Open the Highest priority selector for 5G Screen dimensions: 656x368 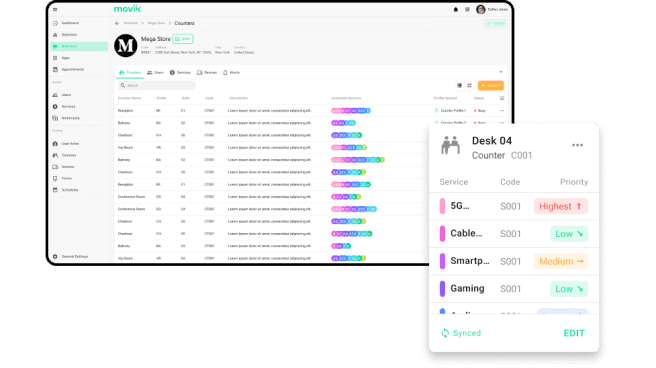click(561, 206)
